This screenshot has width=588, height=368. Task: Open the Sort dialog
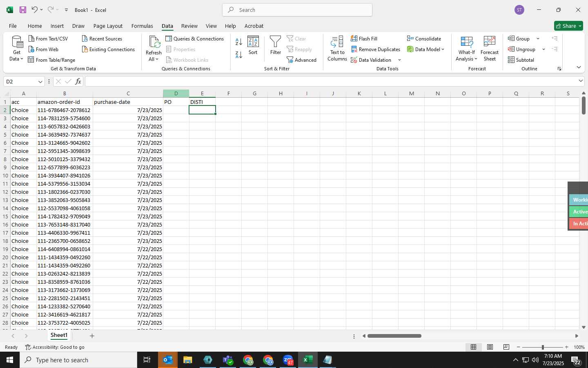tap(253, 45)
